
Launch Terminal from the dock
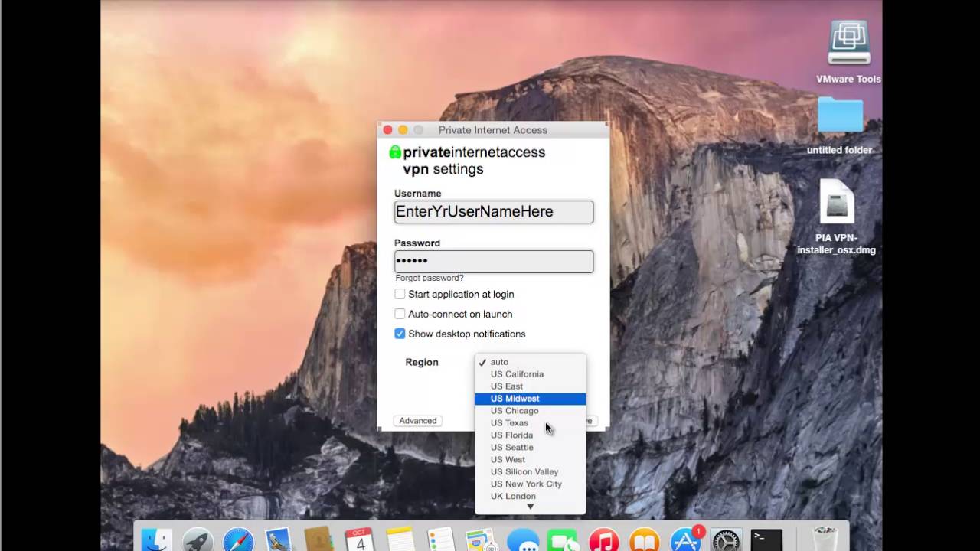[766, 540]
